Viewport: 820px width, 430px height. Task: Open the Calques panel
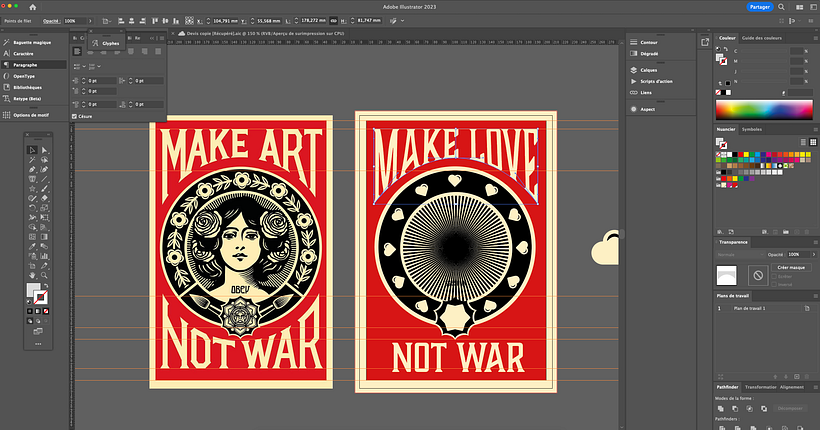(648, 70)
